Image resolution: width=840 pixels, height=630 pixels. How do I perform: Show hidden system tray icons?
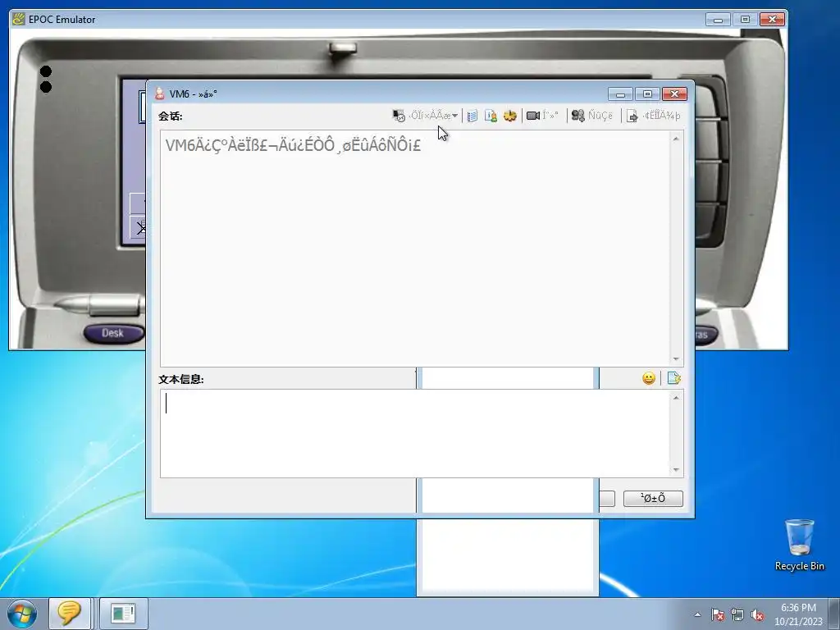point(697,614)
